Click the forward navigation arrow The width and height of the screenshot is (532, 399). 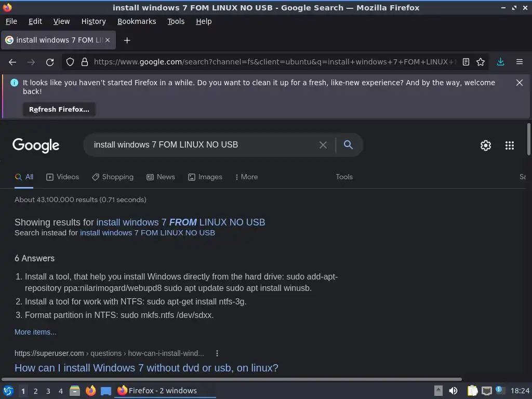point(31,62)
